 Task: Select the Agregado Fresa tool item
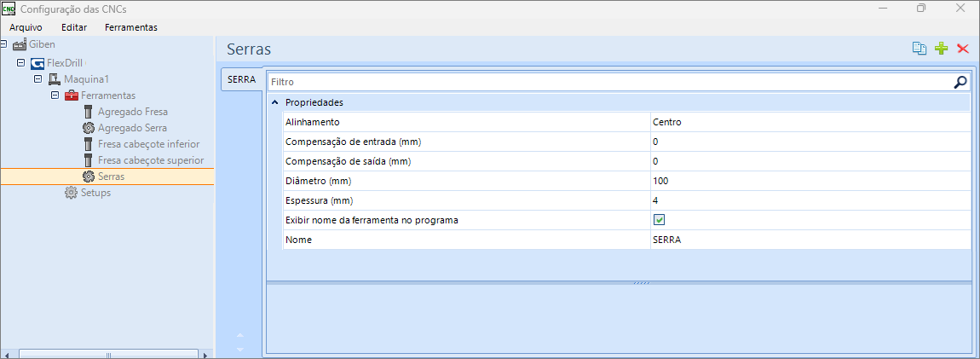(x=132, y=111)
